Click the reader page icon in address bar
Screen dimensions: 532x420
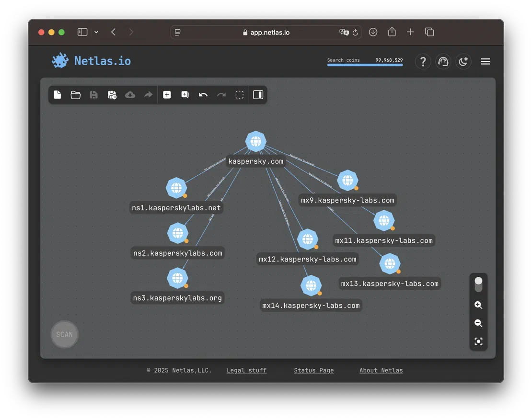click(x=177, y=32)
